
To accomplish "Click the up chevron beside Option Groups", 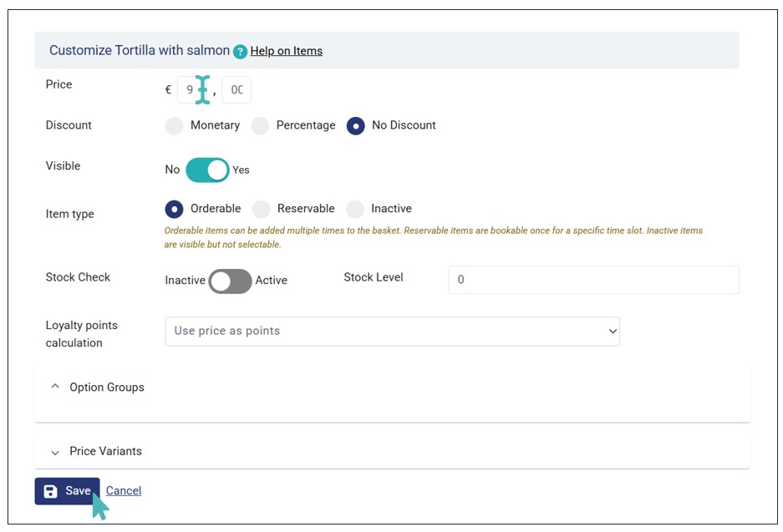I will (55, 387).
